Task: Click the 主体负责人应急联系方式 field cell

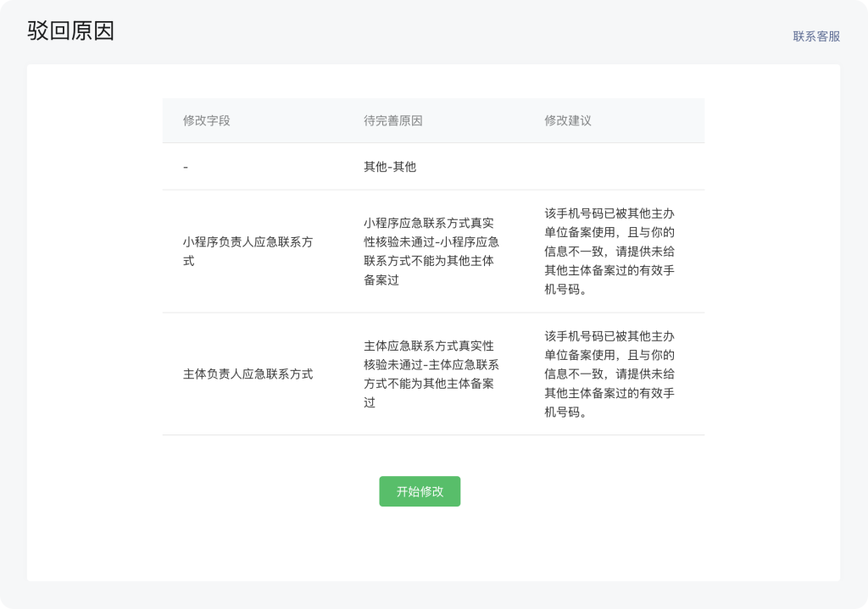Action: point(248,374)
